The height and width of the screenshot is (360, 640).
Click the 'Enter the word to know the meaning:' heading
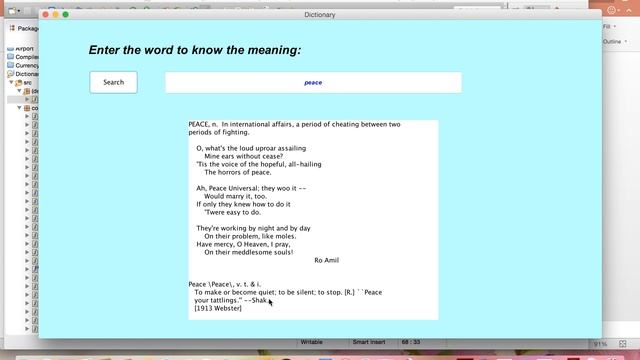[x=195, y=50]
